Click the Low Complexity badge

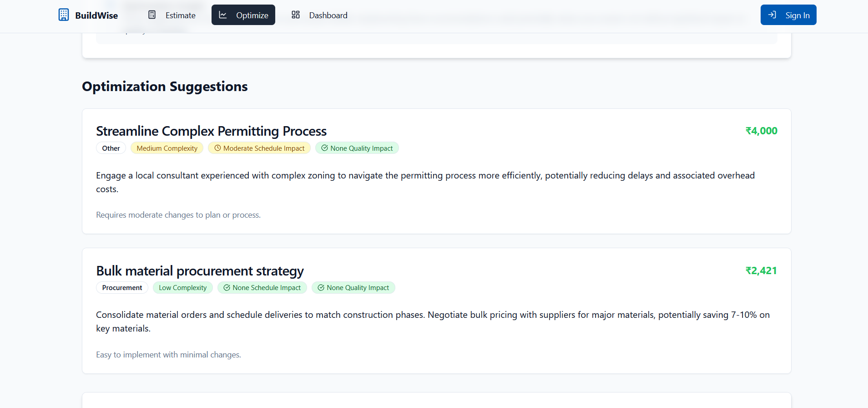[x=182, y=288]
